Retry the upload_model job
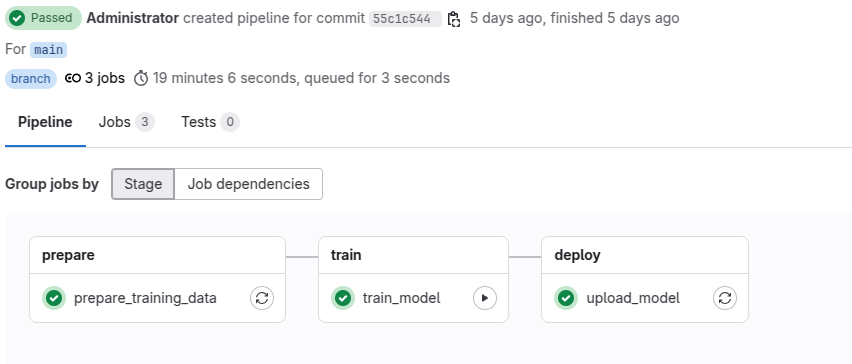 click(x=725, y=298)
